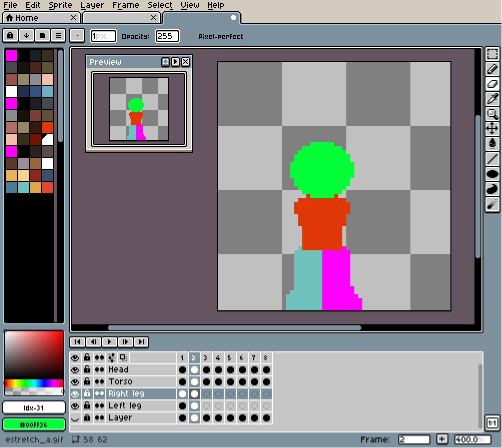Viewport: 502px width, 448px height.
Task: Click the Opacity value field 255
Action: (167, 36)
